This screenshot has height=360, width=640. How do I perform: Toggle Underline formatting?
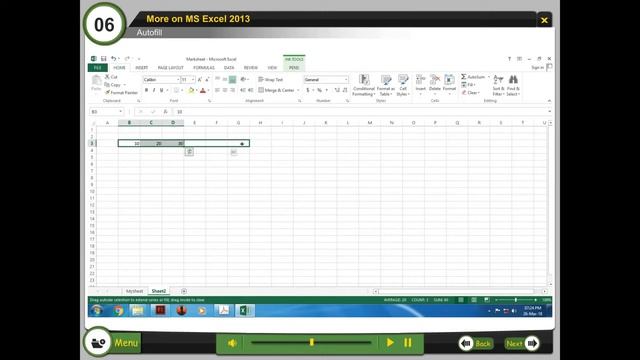point(162,90)
